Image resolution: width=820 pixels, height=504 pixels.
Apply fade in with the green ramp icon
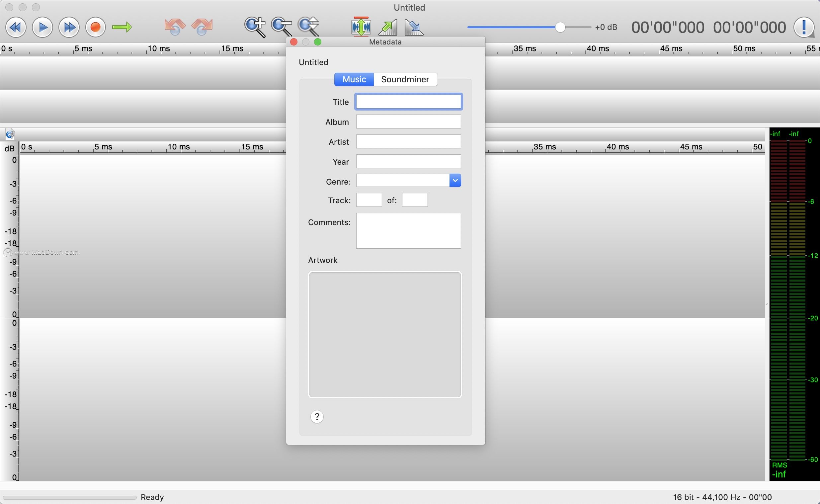click(x=388, y=27)
